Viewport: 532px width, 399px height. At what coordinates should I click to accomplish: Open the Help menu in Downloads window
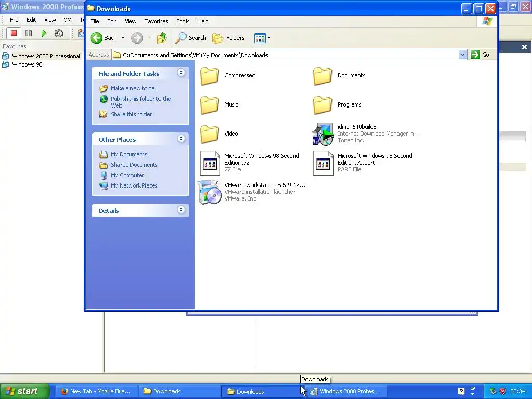[203, 21]
